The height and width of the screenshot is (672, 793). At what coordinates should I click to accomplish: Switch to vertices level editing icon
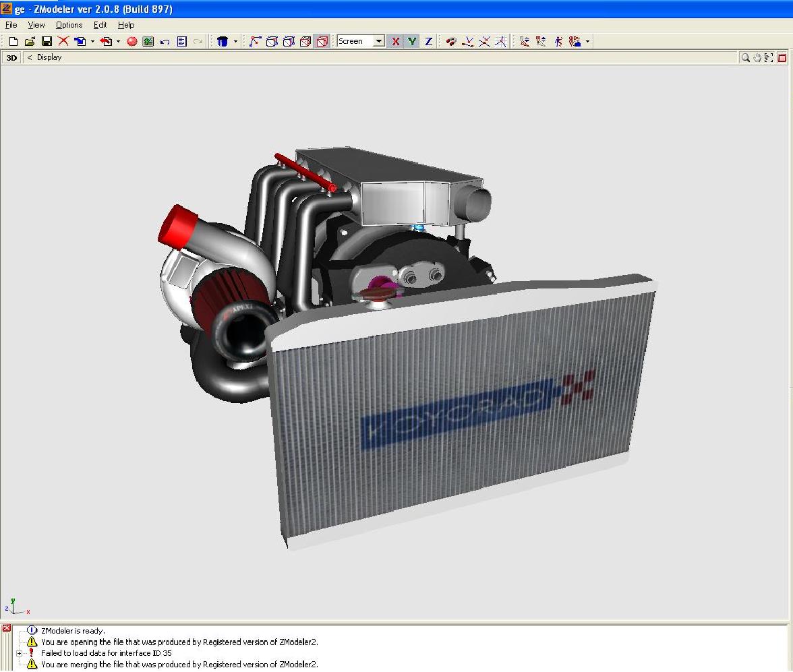256,42
